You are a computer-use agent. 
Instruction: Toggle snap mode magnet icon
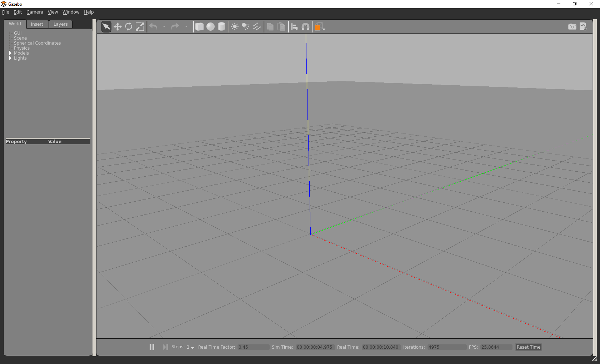tap(305, 27)
